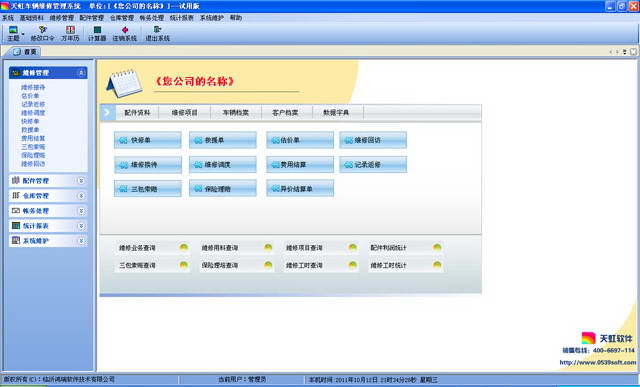This screenshot has height=387, width=640.
Task: Expand the 仓库管理 sidebar panel
Action: click(81, 196)
